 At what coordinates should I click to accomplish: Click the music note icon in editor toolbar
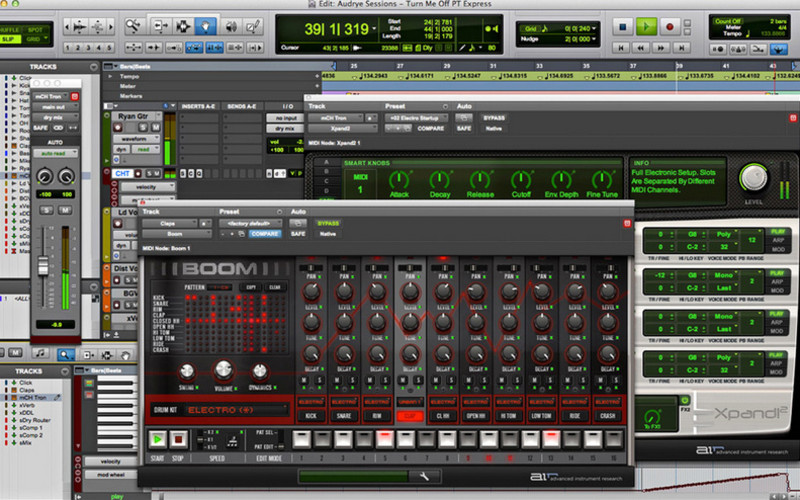click(40, 353)
